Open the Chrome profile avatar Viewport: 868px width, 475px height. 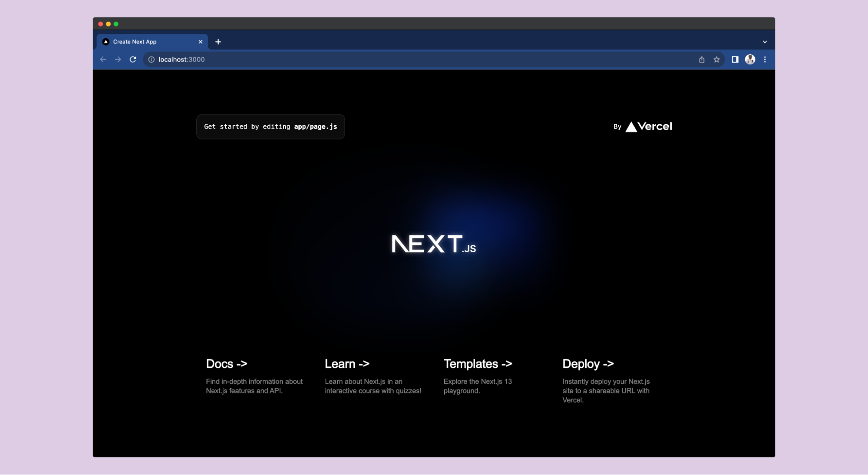[x=750, y=59]
